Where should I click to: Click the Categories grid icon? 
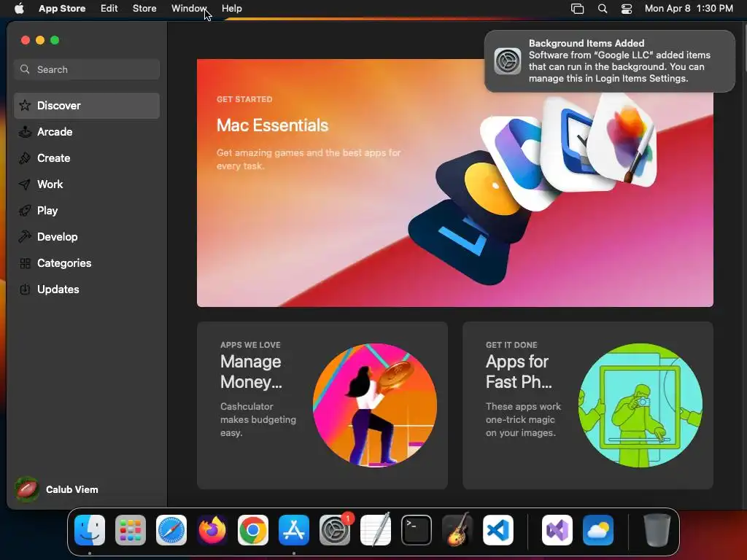[x=25, y=262]
